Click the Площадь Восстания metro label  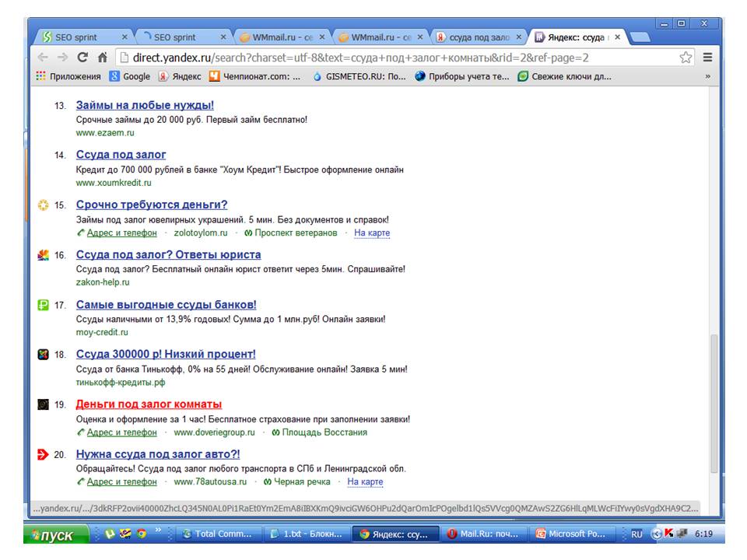pos(324,432)
